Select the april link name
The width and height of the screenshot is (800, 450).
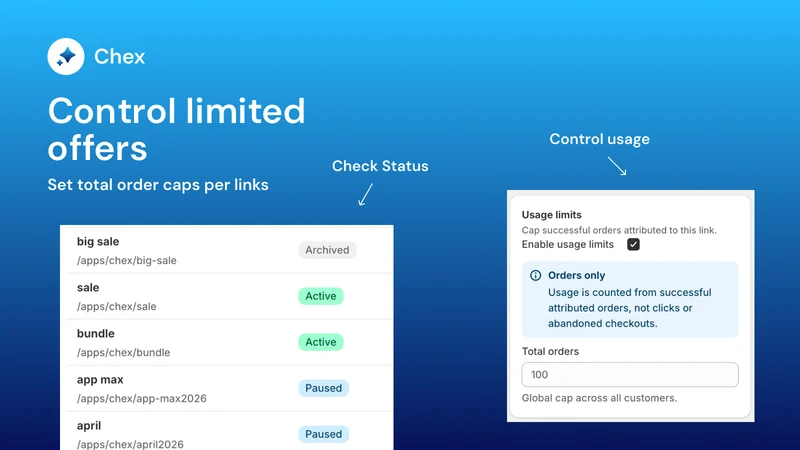tap(89, 426)
